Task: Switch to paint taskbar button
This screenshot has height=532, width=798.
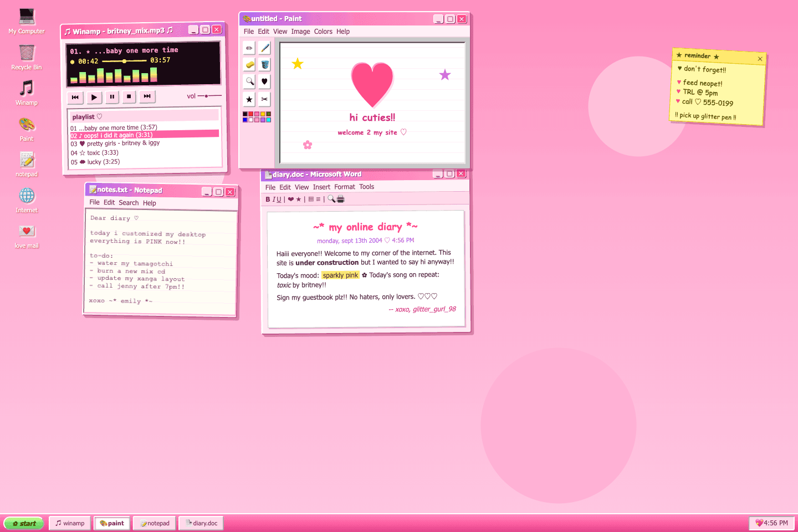Action: (112, 523)
